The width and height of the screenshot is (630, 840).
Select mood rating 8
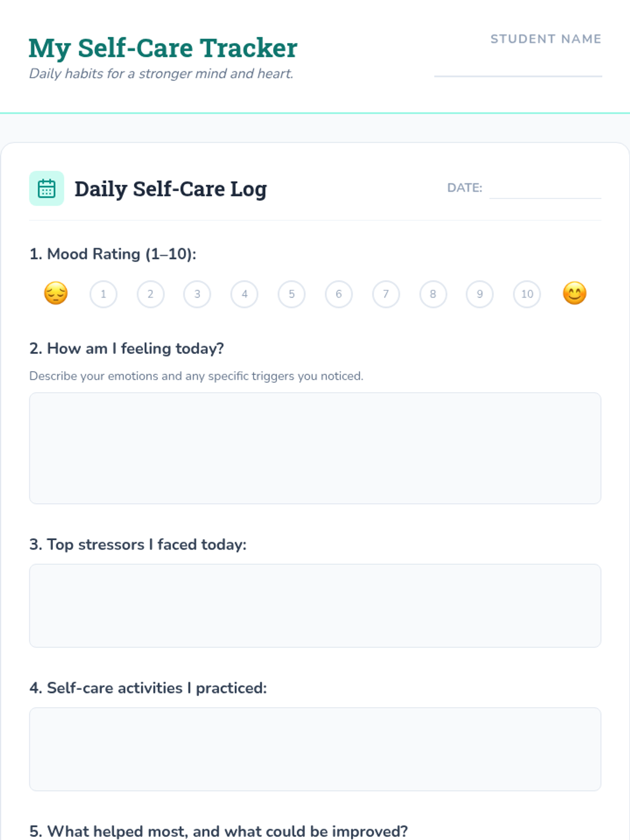433,294
